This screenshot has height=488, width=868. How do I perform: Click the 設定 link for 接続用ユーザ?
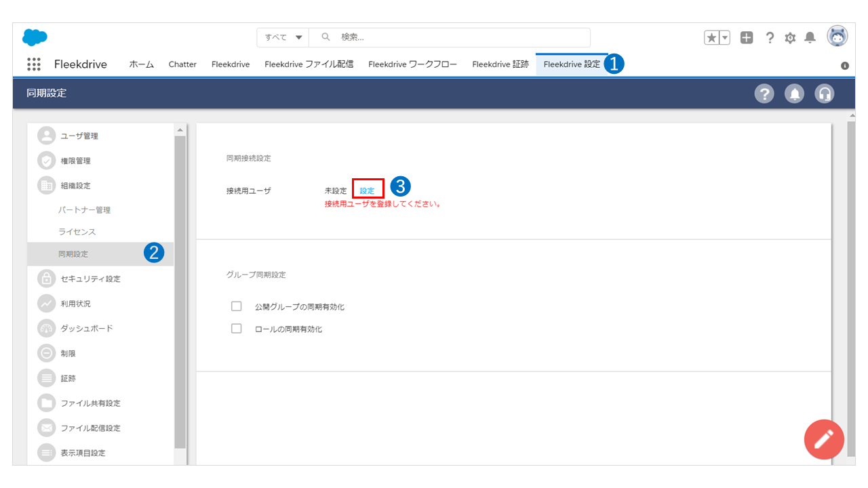coord(367,191)
